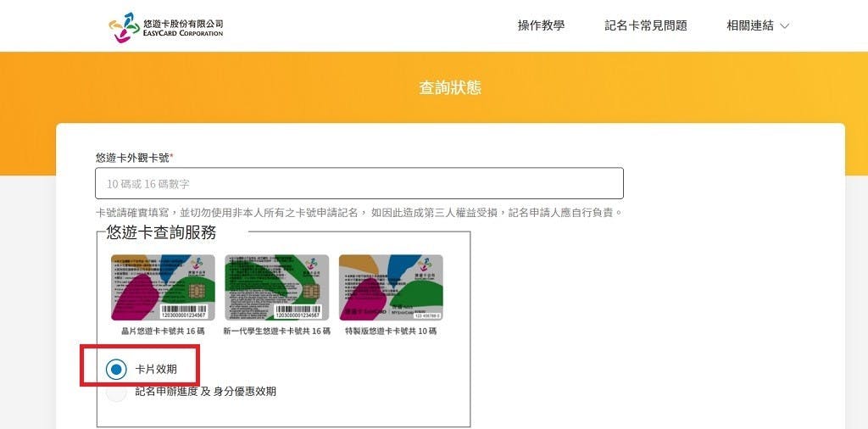Click the 悠遊卡外觀卡號 field label

click(135, 158)
